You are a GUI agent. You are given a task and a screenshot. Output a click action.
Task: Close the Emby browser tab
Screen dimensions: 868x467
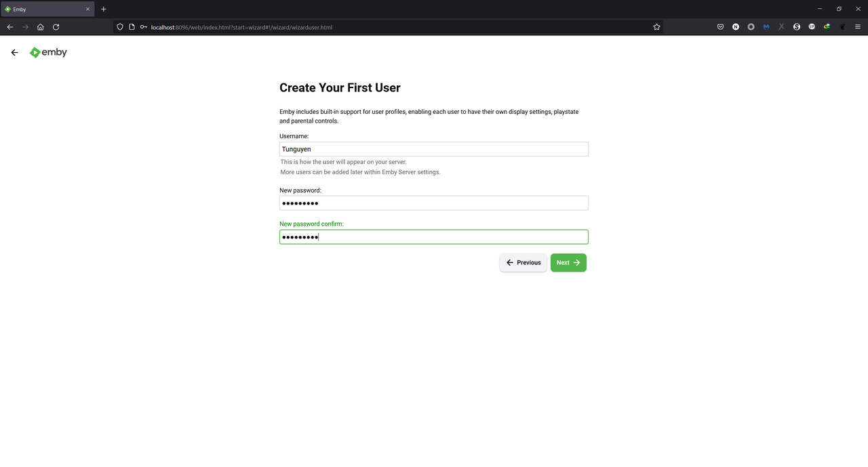[x=87, y=9]
